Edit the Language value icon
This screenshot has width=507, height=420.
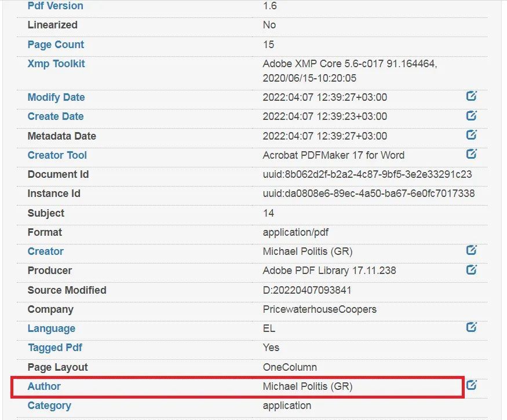tap(472, 327)
